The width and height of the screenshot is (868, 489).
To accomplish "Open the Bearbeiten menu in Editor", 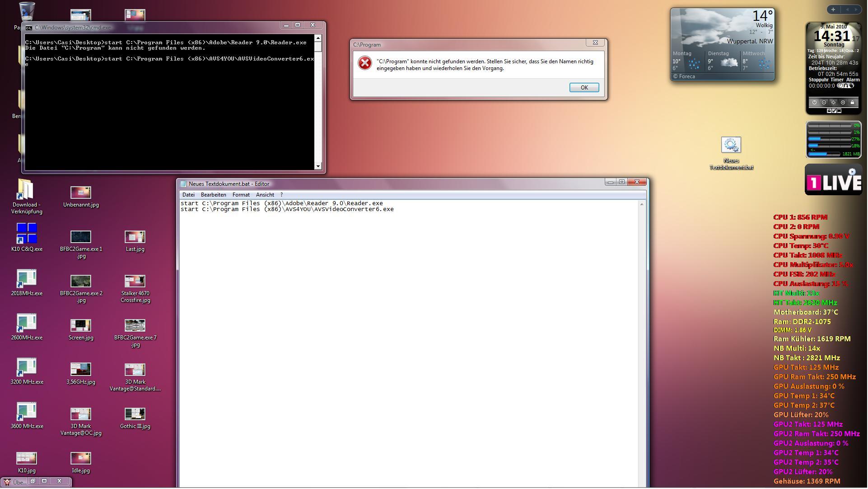I will pyautogui.click(x=213, y=195).
